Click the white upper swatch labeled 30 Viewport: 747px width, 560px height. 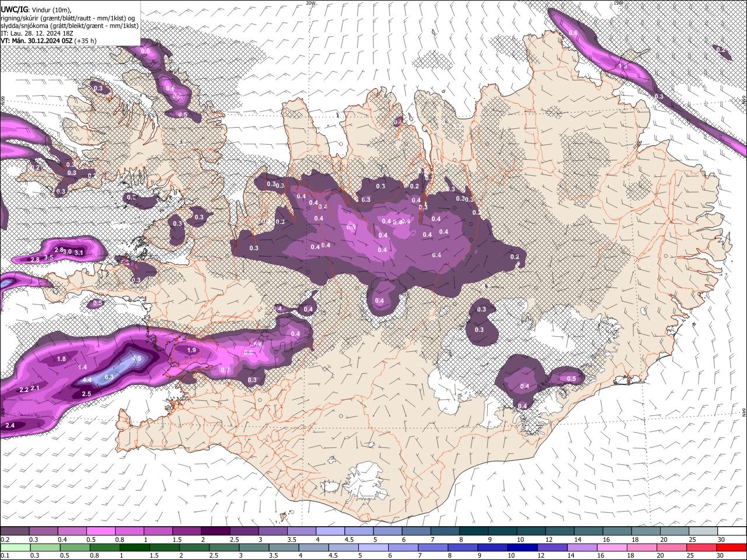pyautogui.click(x=732, y=531)
